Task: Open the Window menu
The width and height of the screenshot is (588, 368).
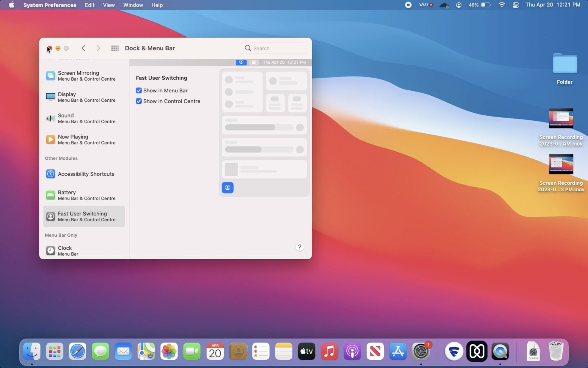Action: (x=133, y=5)
